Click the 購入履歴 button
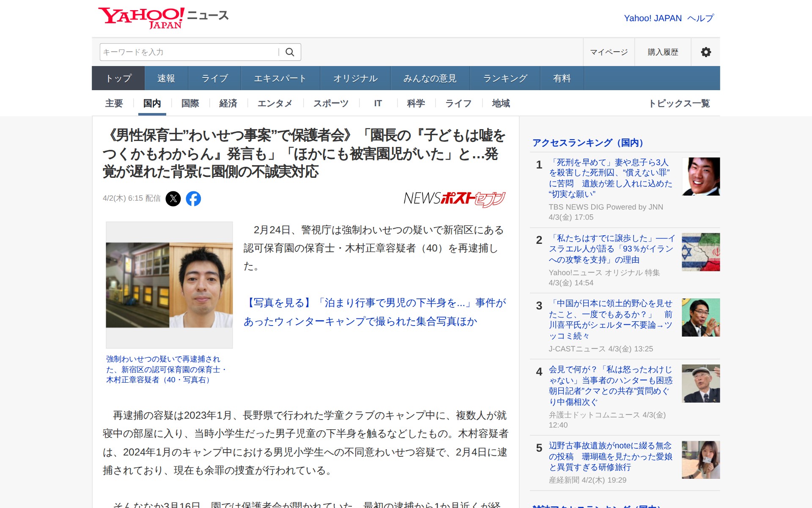 (x=663, y=52)
